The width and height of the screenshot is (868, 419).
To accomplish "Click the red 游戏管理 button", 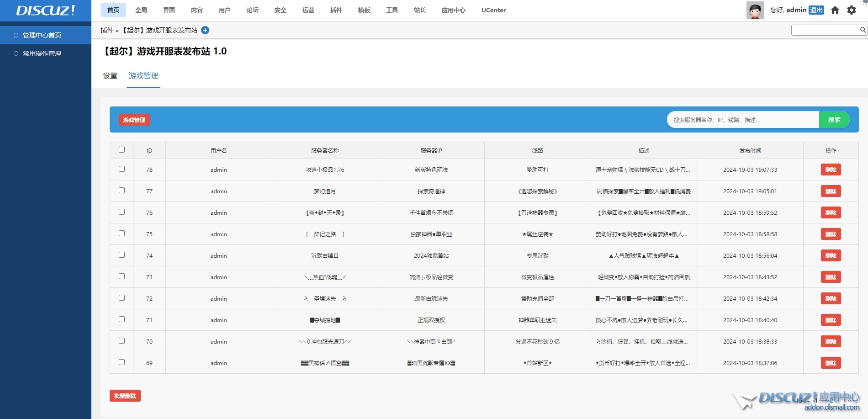I will (x=134, y=120).
